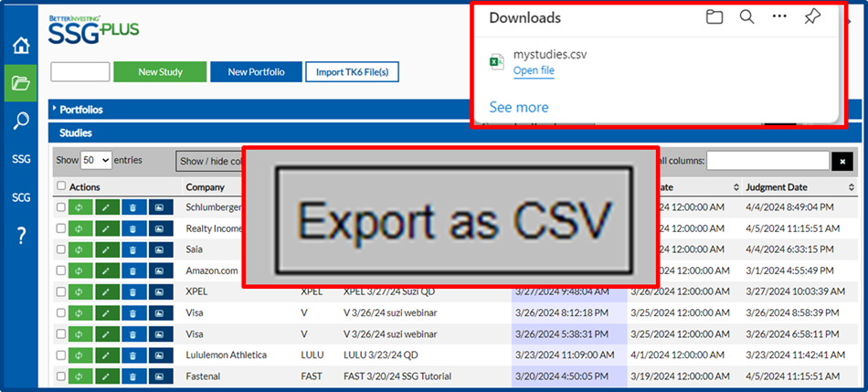Click the XPEL 3/27/24 Suzi QD study name
This screenshot has width=868, height=392.
[x=387, y=291]
